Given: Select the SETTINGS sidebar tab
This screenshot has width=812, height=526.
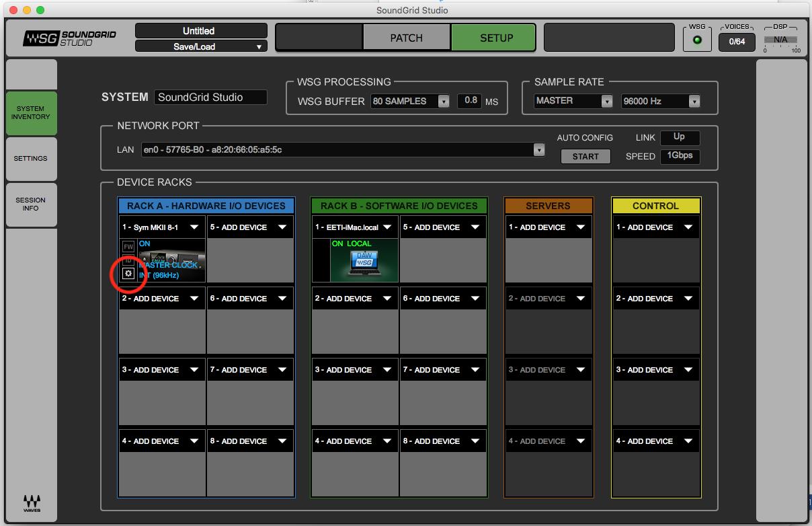Looking at the screenshot, I should [31, 159].
